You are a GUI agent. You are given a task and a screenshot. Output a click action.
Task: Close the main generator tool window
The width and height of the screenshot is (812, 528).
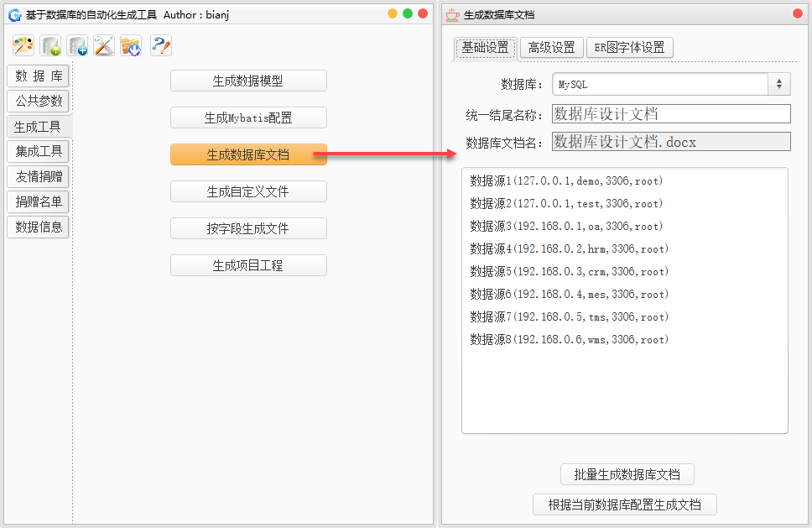click(423, 14)
